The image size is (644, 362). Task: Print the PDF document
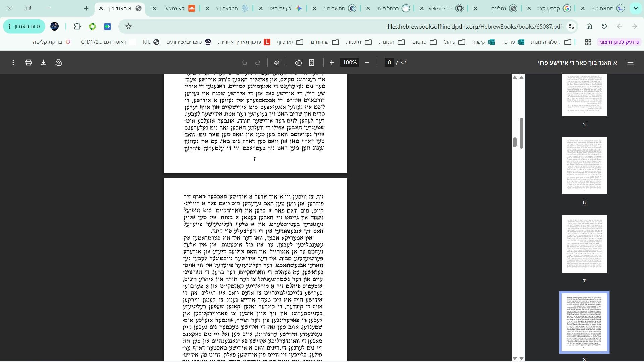[x=28, y=63]
